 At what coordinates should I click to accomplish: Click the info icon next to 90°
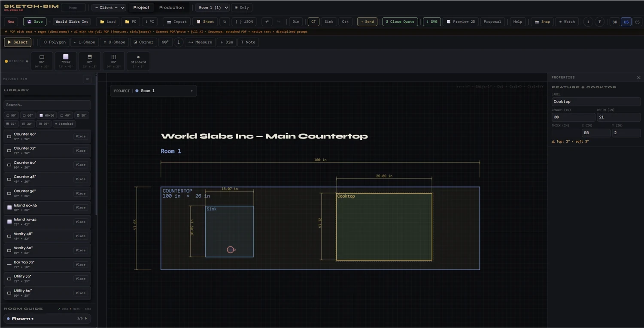point(179,42)
